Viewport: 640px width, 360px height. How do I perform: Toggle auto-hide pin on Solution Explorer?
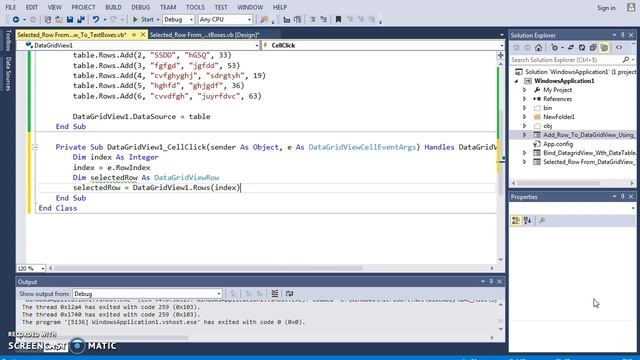coord(622,35)
